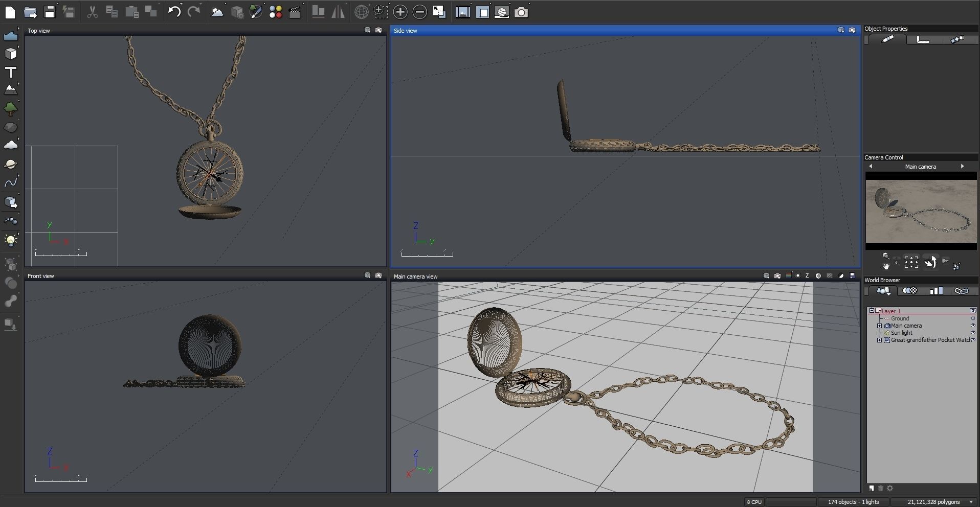Screen dimensions: 980x507
Task: Add a primitive cube object
Action: 11,54
